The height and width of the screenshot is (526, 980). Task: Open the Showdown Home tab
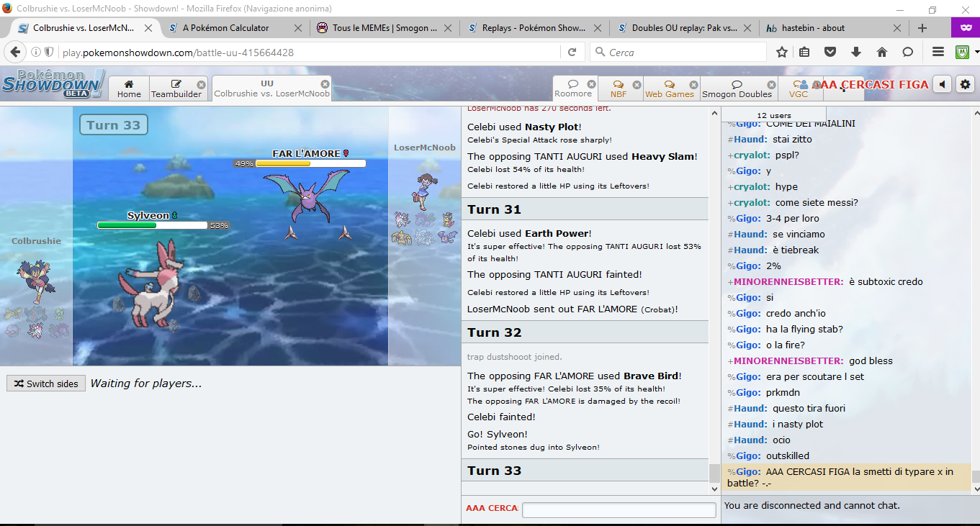pos(129,89)
